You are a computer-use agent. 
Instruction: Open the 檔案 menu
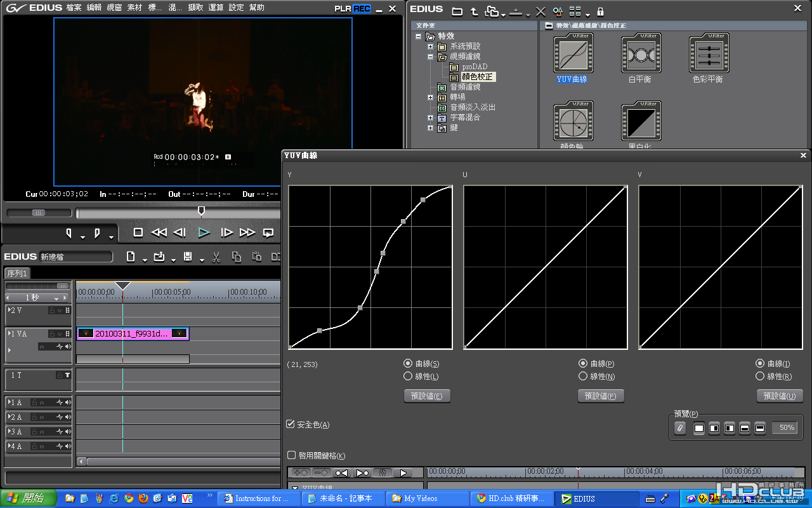click(x=74, y=8)
